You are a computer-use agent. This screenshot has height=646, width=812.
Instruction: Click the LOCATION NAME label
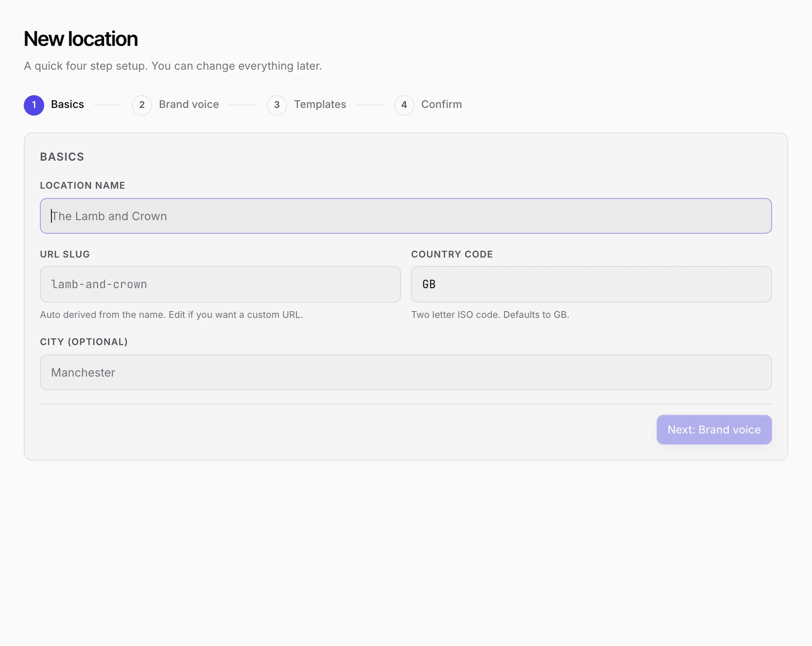coord(82,185)
